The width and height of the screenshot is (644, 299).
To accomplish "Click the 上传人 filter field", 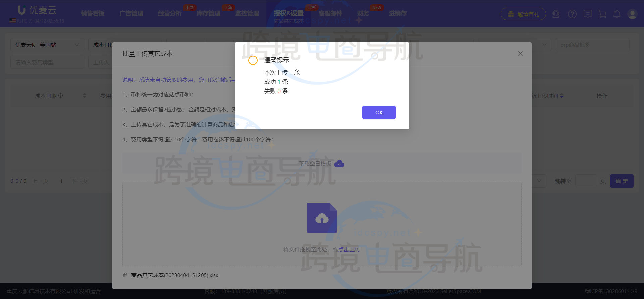I will pyautogui.click(x=101, y=62).
